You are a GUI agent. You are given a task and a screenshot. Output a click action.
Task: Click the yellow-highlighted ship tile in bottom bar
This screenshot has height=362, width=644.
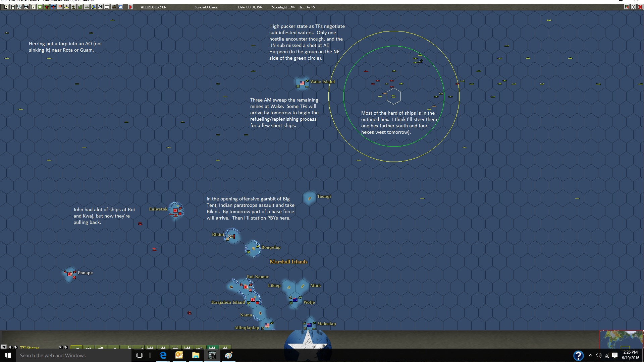click(76, 347)
